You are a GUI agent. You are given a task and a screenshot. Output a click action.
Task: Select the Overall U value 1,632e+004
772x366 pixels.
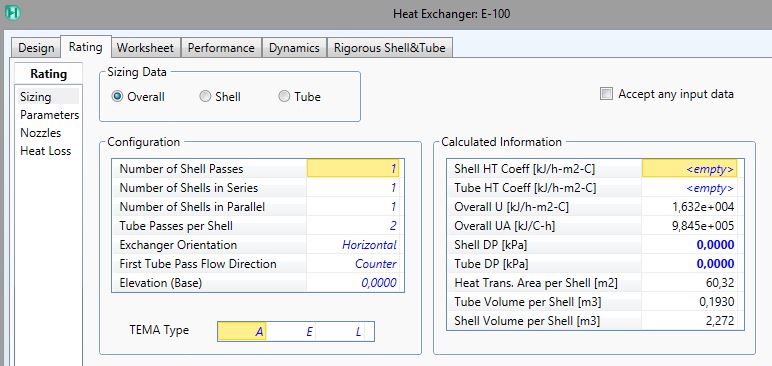click(689, 207)
